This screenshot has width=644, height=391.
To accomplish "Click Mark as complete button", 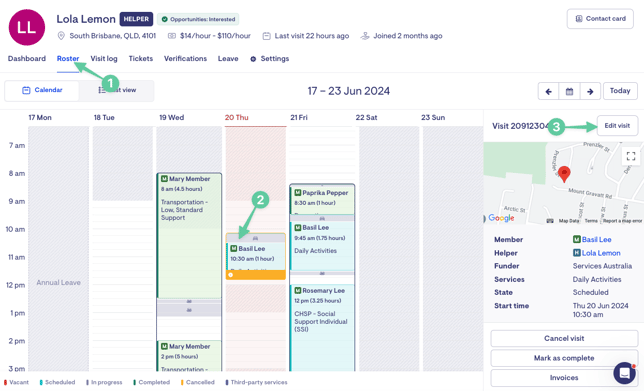I will click(x=564, y=358).
